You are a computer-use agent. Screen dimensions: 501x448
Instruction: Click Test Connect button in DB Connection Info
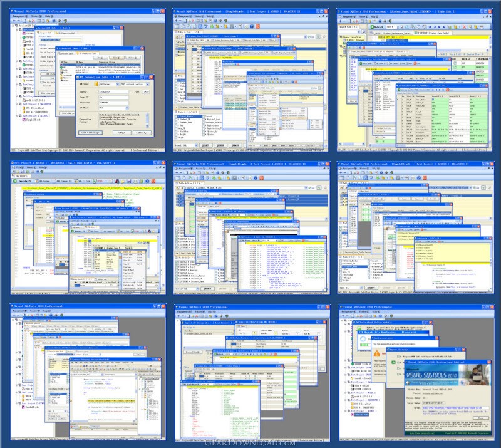click(x=90, y=132)
